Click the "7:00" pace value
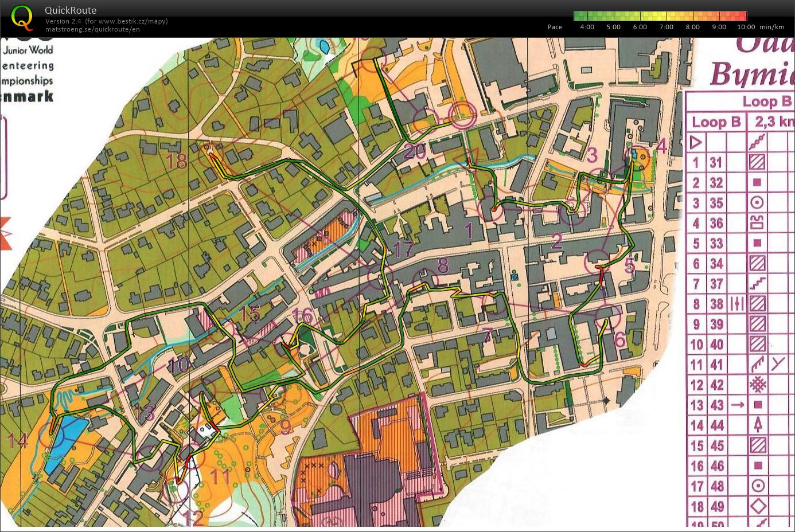 [667, 27]
